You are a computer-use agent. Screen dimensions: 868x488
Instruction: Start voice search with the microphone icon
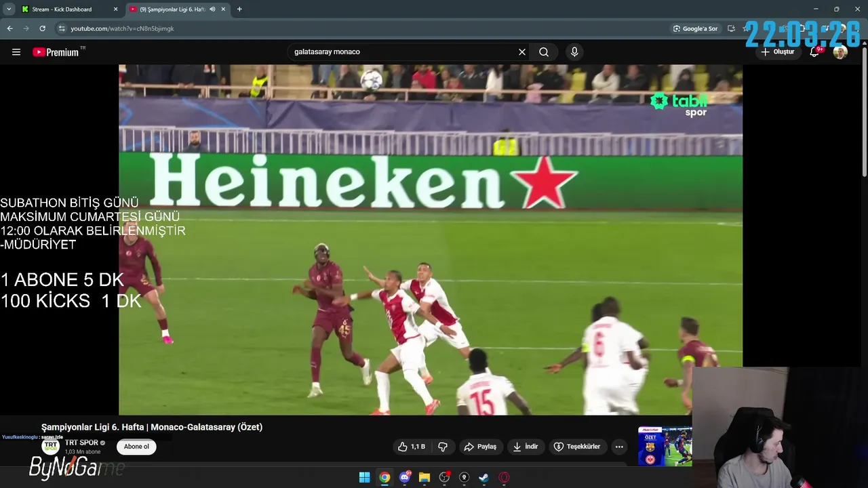(574, 52)
